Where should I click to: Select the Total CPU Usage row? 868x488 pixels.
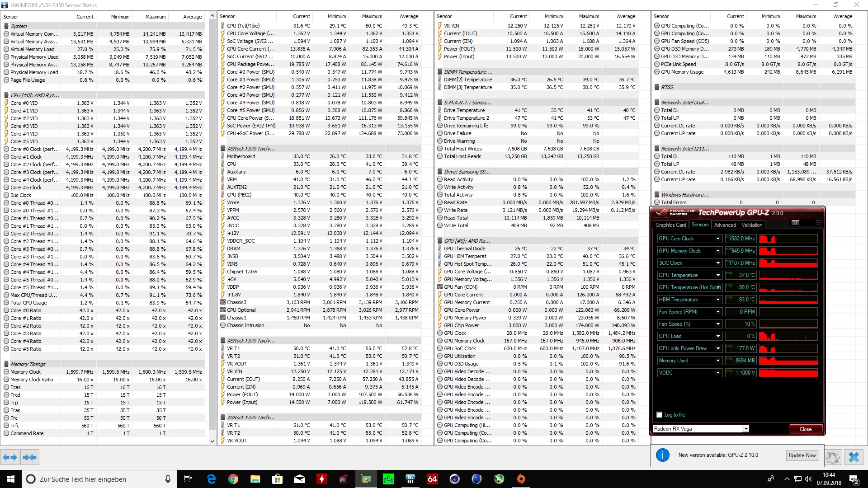click(x=103, y=303)
